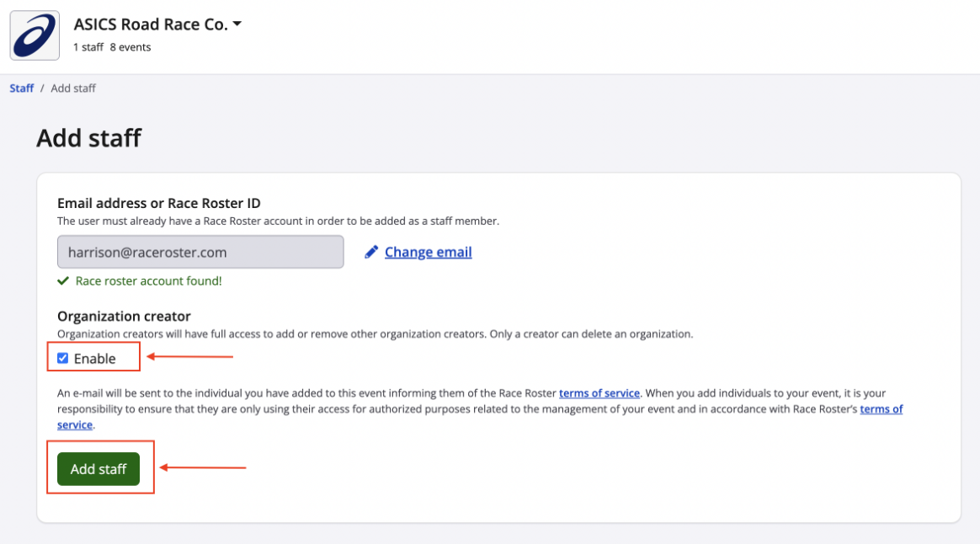Click the Enable label text
980x544 pixels.
click(94, 359)
